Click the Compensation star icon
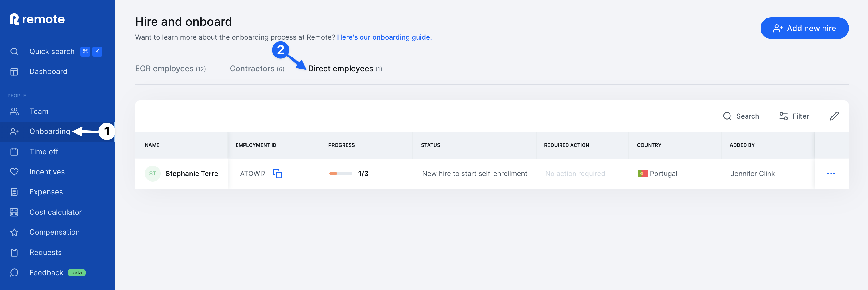 [x=14, y=232]
